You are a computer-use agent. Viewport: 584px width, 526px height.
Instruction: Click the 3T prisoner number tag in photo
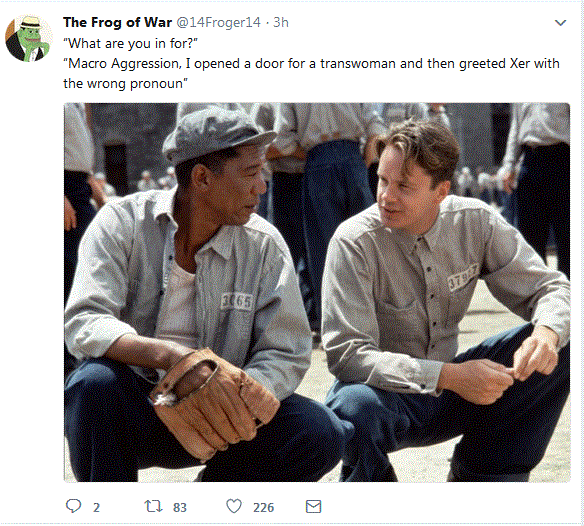pyautogui.click(x=462, y=278)
